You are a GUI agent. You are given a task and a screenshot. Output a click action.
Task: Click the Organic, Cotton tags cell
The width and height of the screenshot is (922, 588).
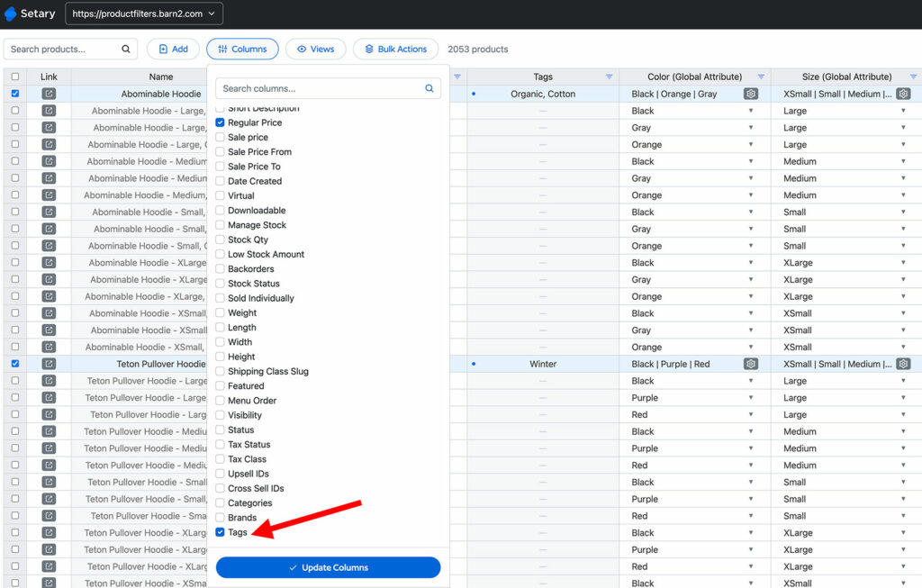point(543,94)
